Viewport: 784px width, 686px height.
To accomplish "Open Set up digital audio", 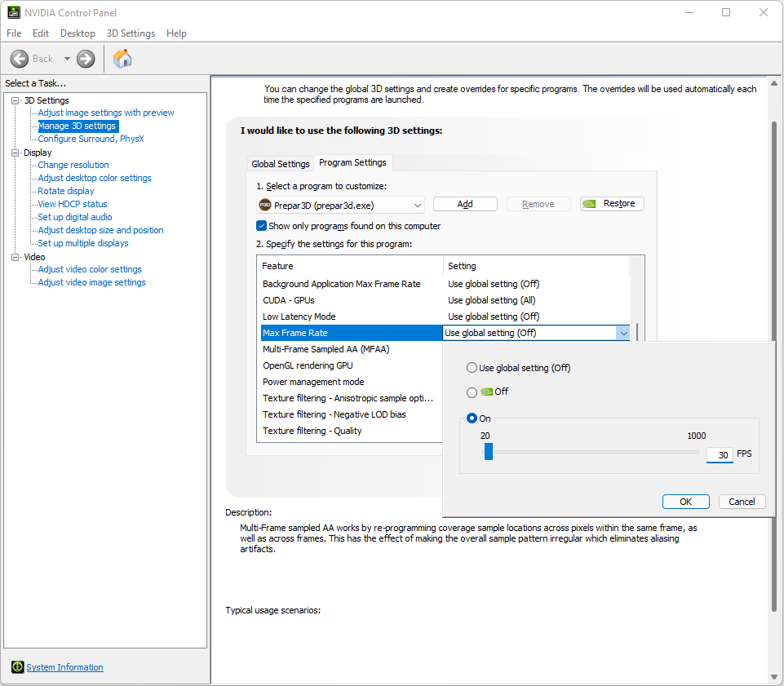I will coord(75,216).
